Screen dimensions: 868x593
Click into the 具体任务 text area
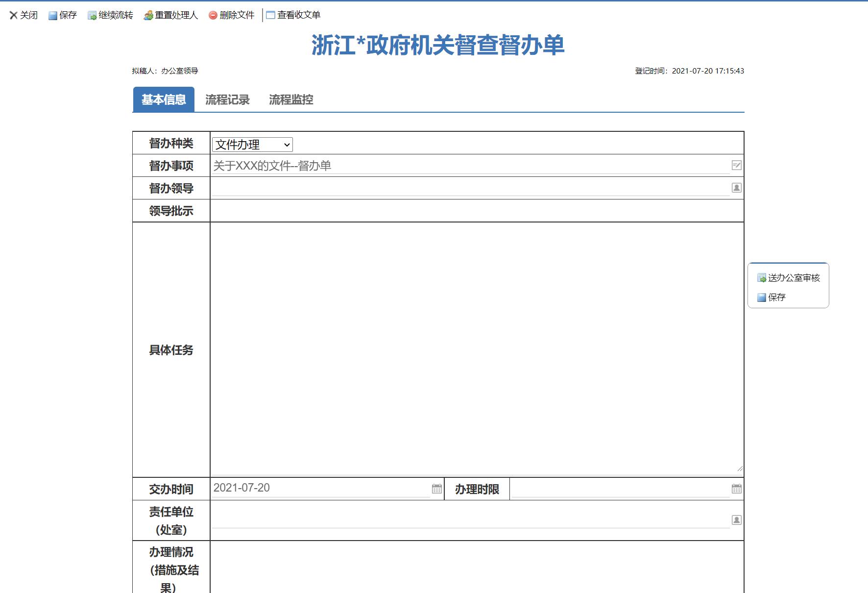(476, 349)
